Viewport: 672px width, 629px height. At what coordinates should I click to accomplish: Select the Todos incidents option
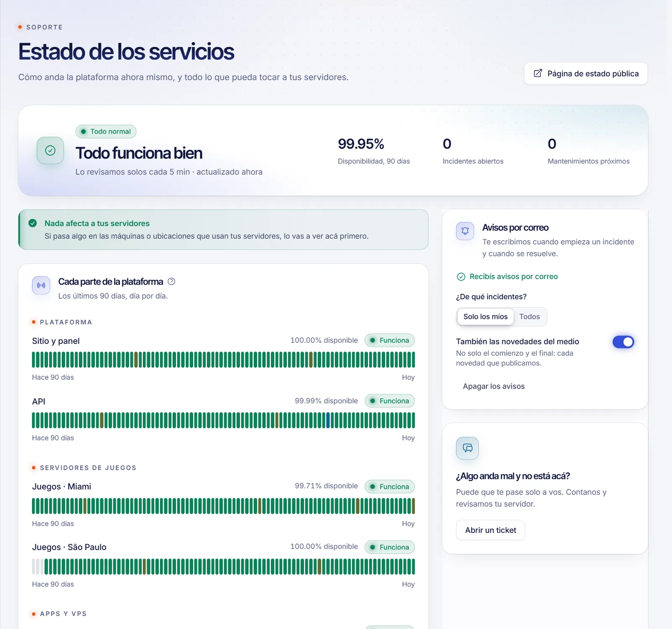point(530,317)
